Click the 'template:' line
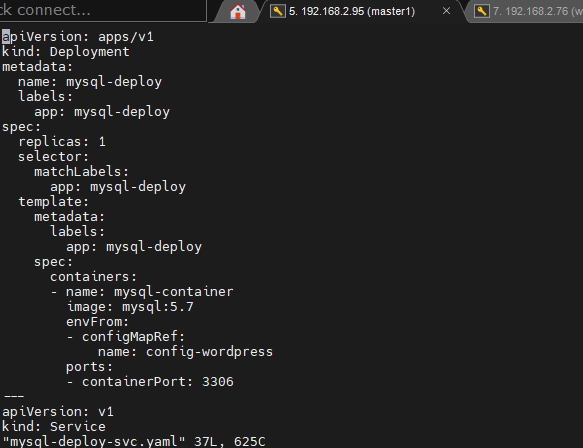Viewport: 583px width, 448px height. 54,202
